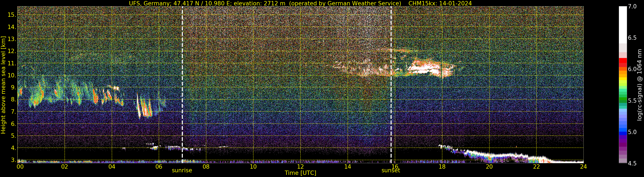The image size is (644, 177).
Task: Click the colorbar value '5.5'
Action: 632,101
